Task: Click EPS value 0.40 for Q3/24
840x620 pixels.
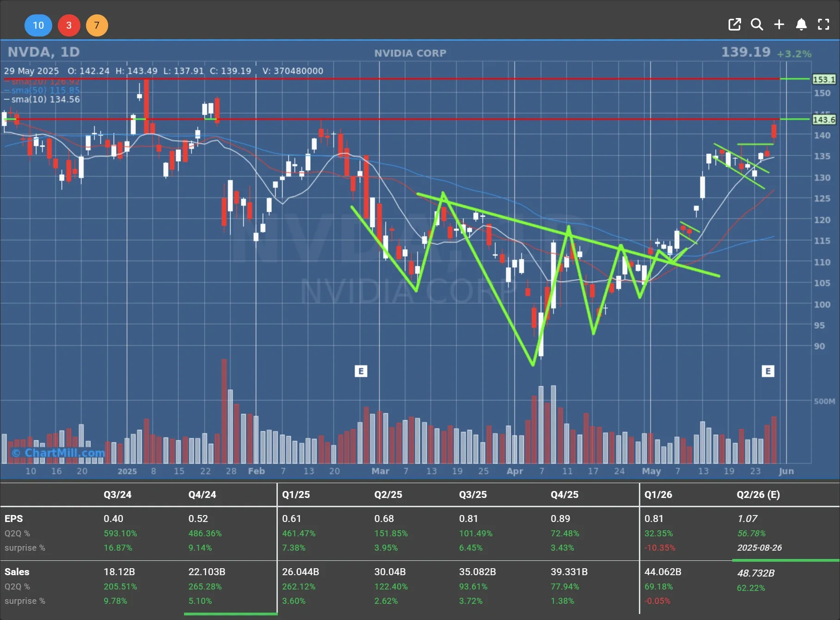Action: pyautogui.click(x=113, y=519)
